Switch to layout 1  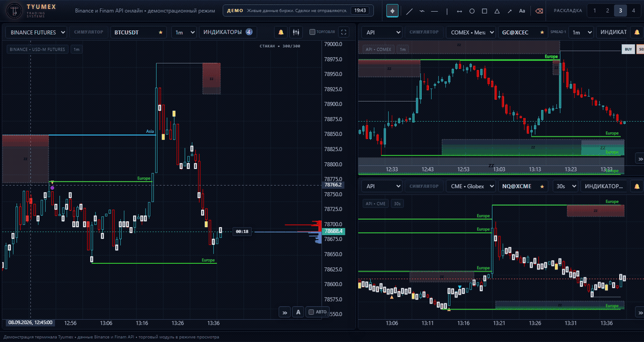coord(594,11)
